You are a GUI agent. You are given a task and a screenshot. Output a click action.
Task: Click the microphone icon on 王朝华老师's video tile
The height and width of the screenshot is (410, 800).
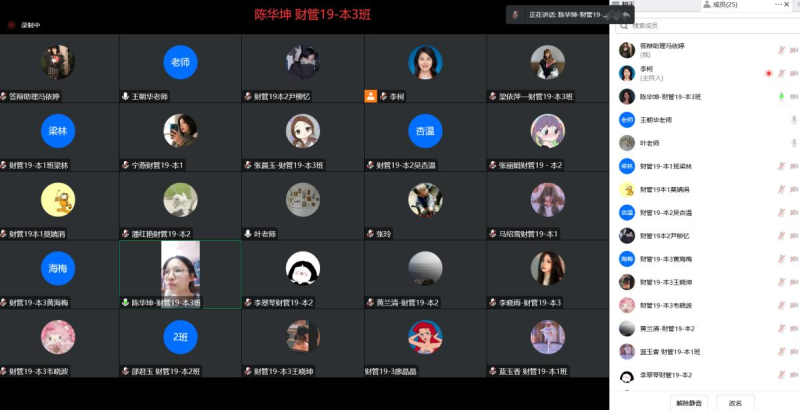126,96
